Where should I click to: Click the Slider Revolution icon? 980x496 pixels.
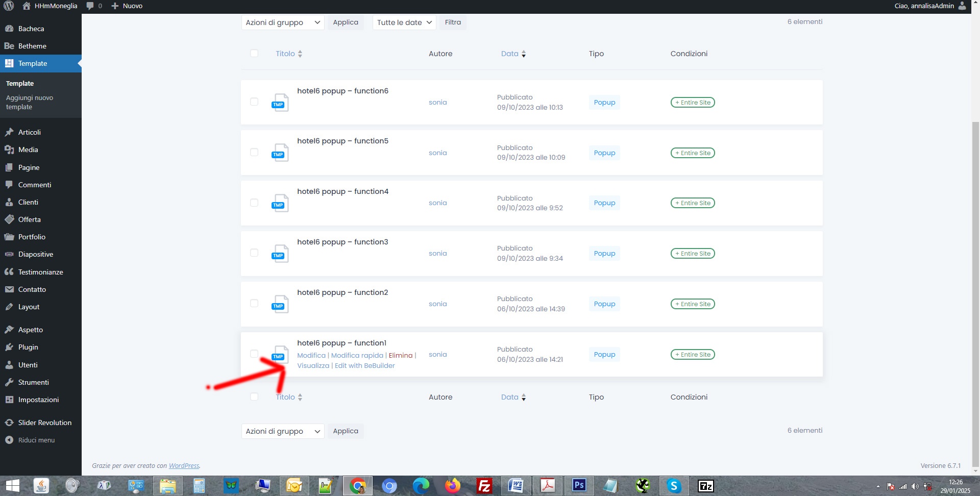(9, 423)
